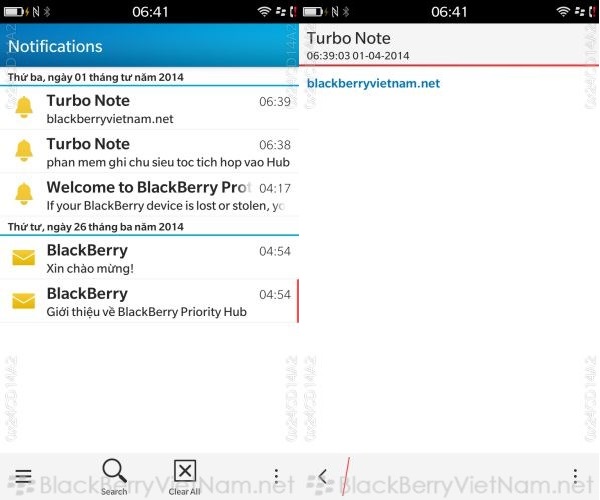
Task: Tap NFC icon in left status bar
Action: coord(36,12)
